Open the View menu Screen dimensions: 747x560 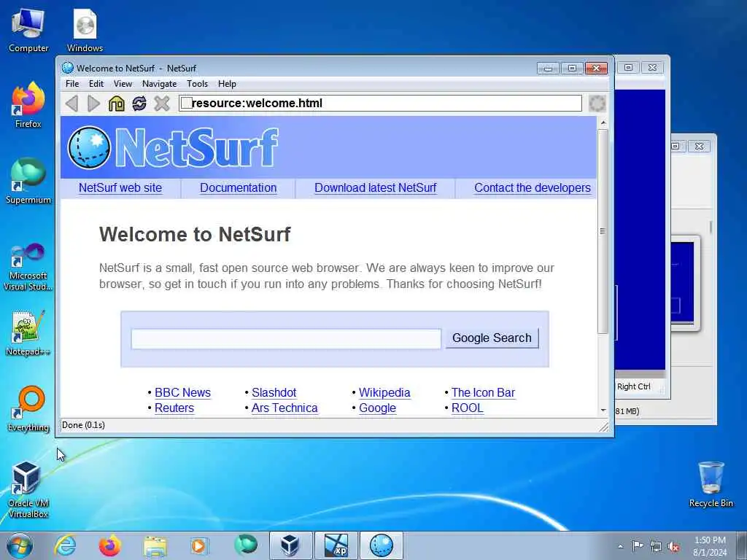click(x=123, y=84)
